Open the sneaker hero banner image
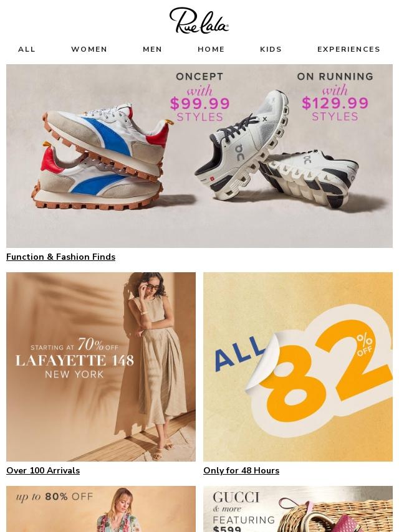The width and height of the screenshot is (399, 532). tap(199, 156)
